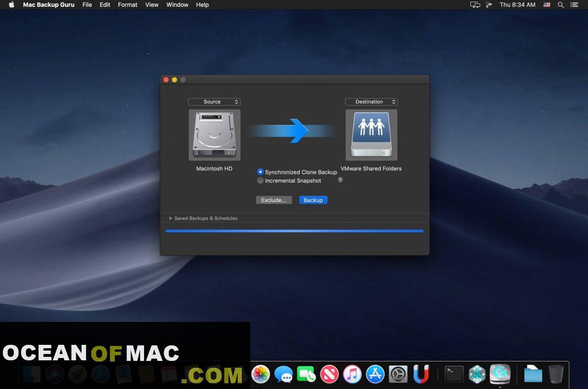Open Photos from the dock
The width and height of the screenshot is (588, 389).
point(261,374)
